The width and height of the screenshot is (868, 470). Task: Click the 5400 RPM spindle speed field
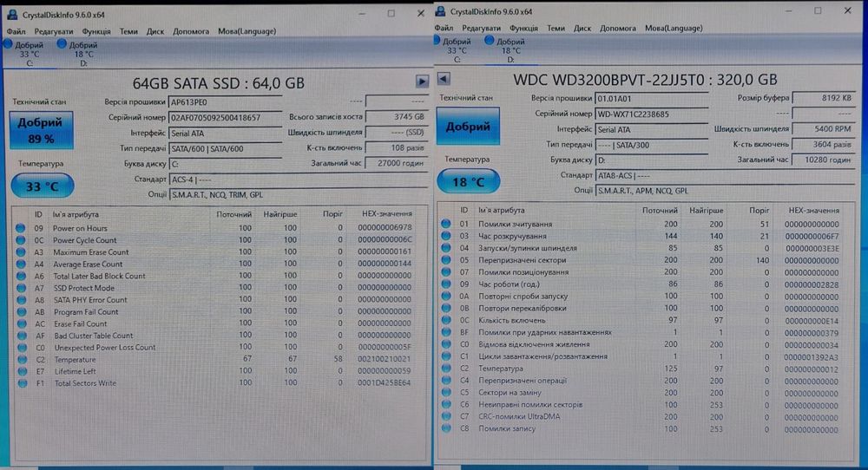tap(824, 129)
